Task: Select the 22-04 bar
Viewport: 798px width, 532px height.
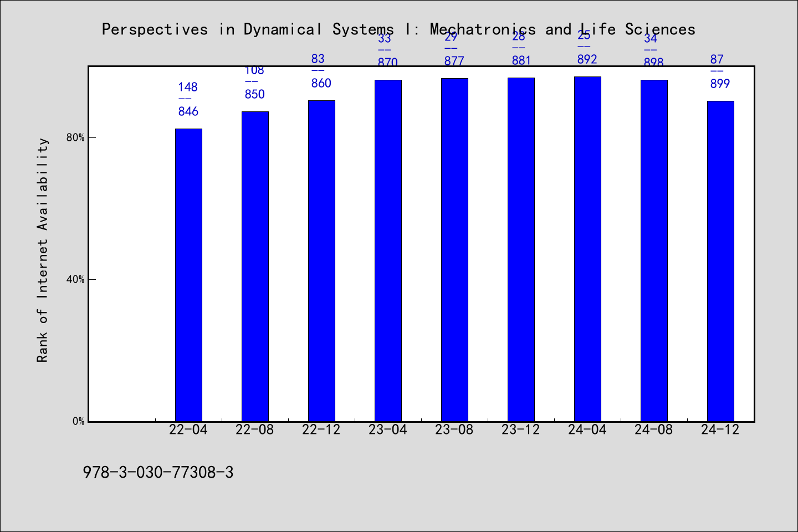Action: click(x=188, y=275)
